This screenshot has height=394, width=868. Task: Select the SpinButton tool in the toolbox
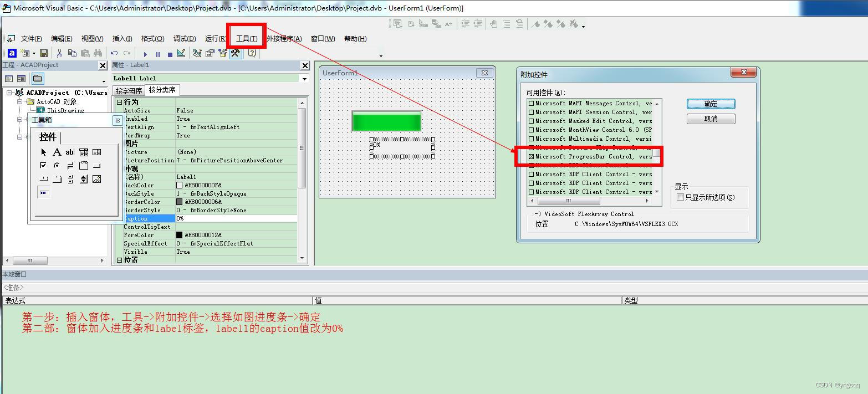84,179
